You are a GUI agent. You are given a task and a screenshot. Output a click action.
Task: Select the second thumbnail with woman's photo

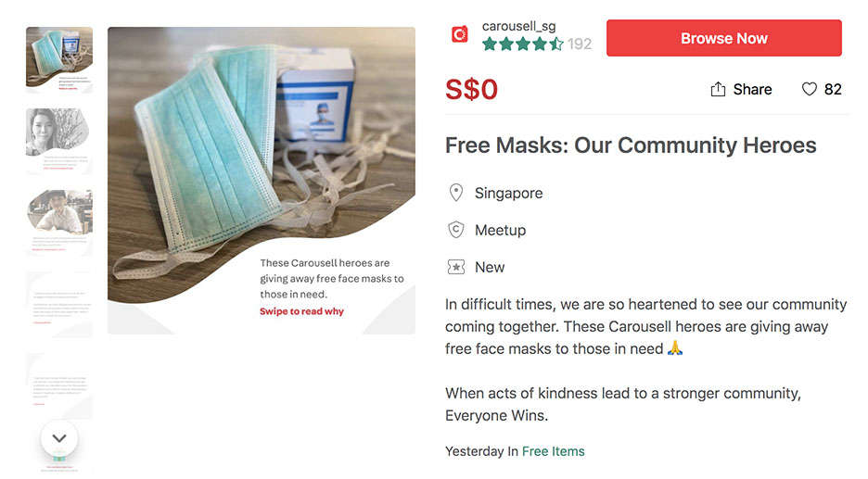(x=59, y=142)
